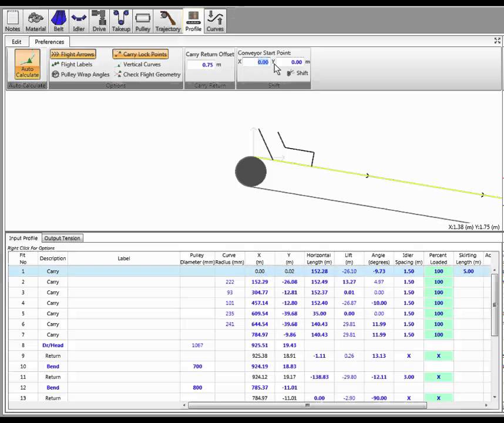Toggle Flight Labels option

coord(72,64)
